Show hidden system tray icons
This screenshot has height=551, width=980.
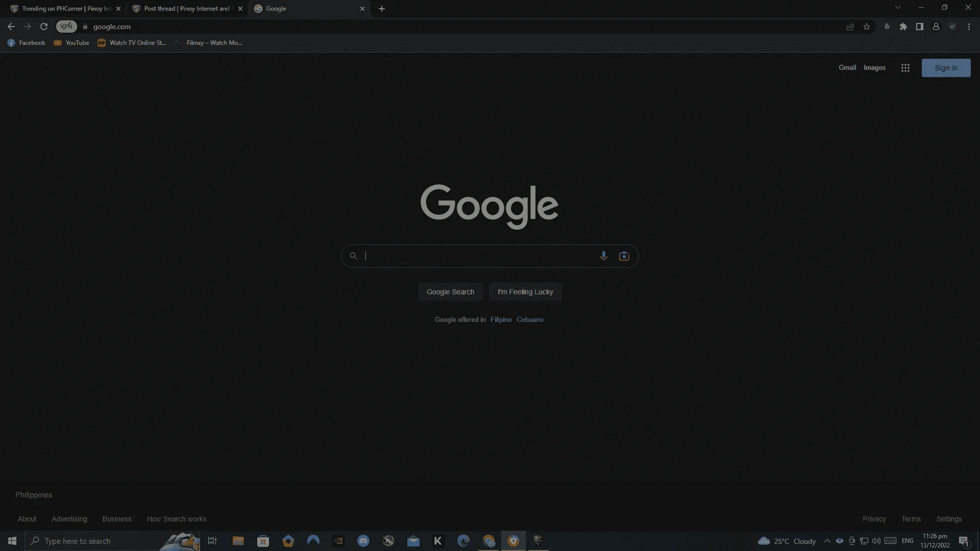click(x=827, y=541)
